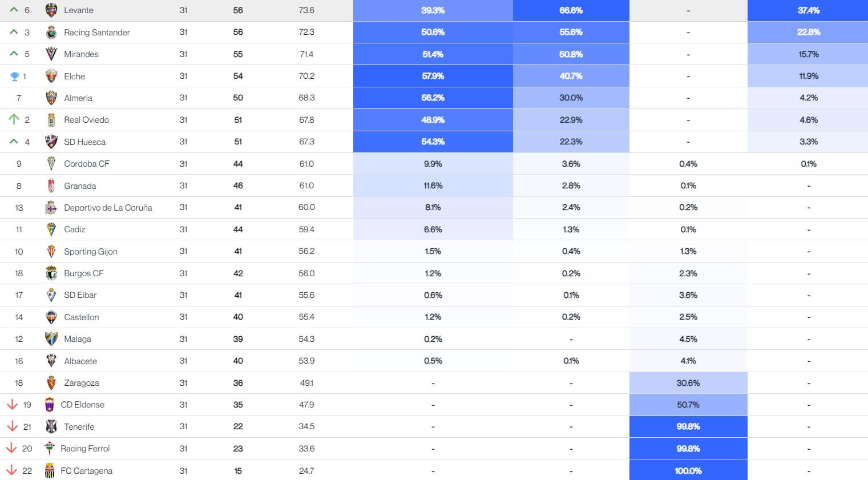The width and height of the screenshot is (868, 480).
Task: Click the Racing Ferrol crest icon
Action: coord(50,449)
